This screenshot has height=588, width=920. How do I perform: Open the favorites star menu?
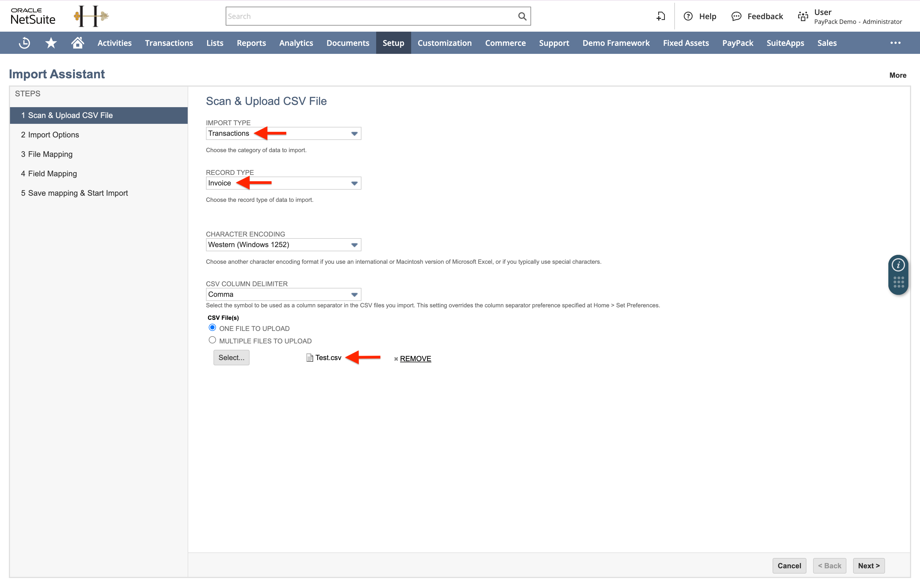[51, 43]
